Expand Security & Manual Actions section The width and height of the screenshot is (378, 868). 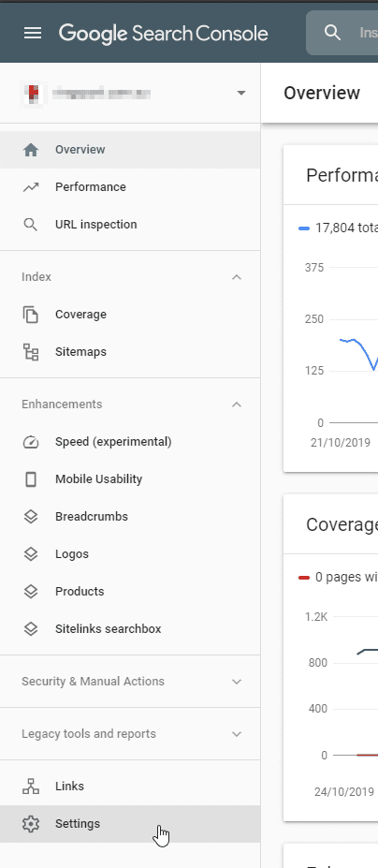point(237,682)
